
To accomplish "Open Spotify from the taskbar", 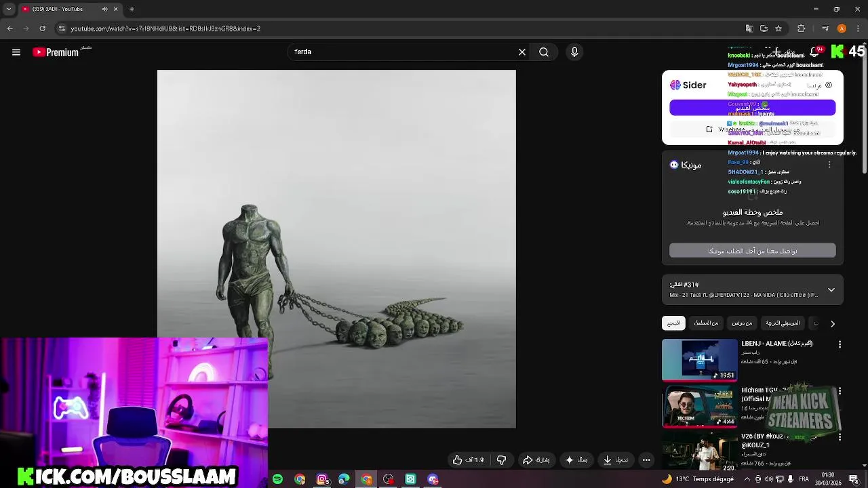I will pos(277,479).
